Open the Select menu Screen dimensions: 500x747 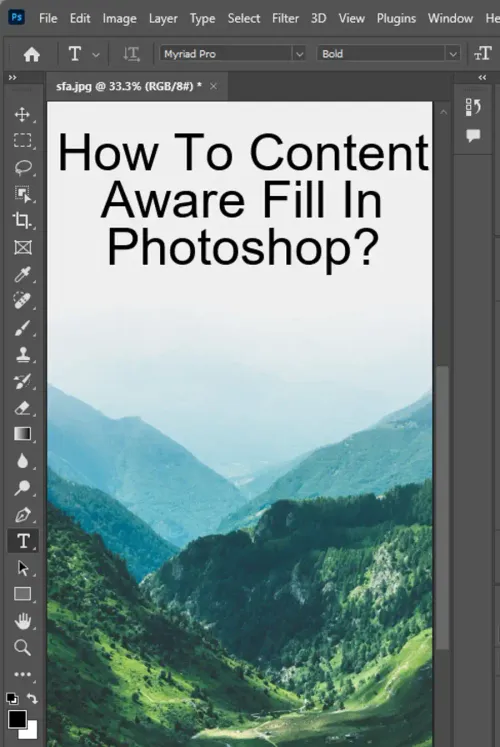click(x=244, y=19)
